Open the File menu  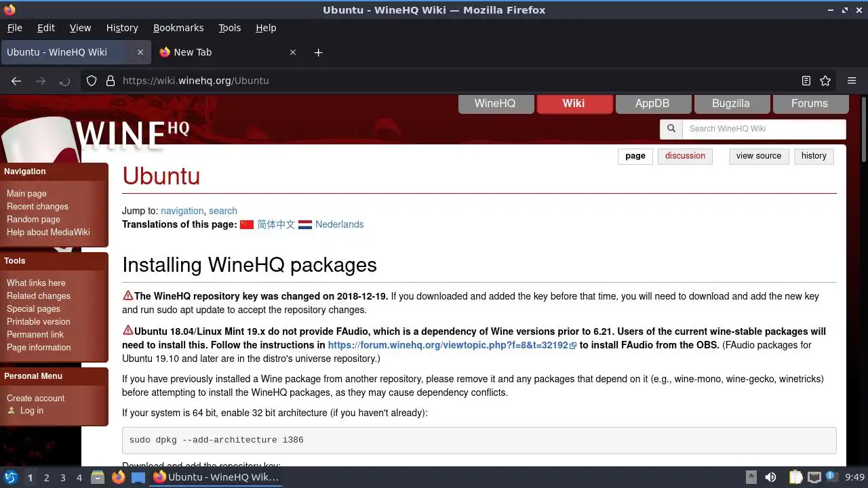(14, 28)
